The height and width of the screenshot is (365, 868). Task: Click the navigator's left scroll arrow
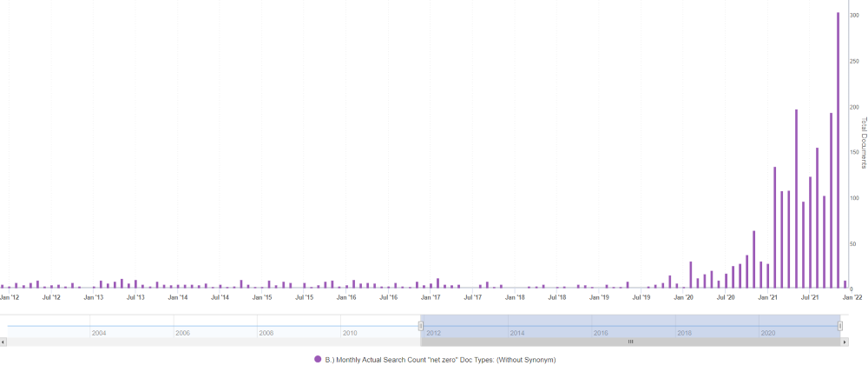[x=3, y=342]
